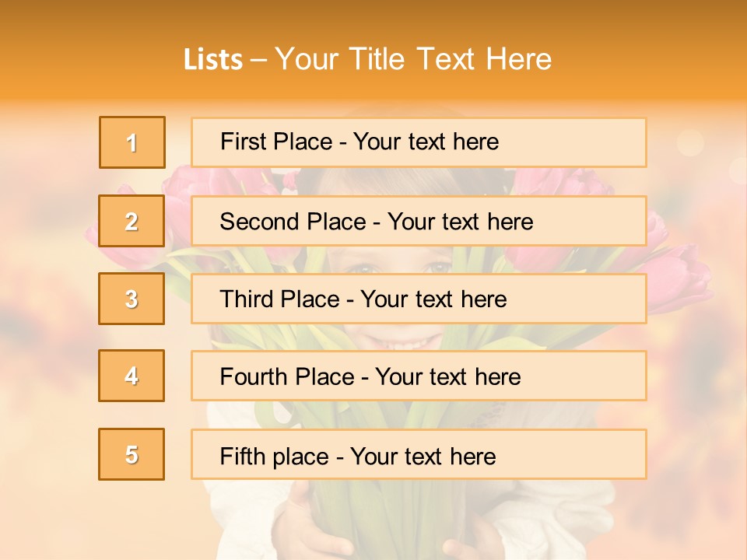Click the words 'Fourth Place'
Screen dimensions: 747x560
(x=287, y=376)
